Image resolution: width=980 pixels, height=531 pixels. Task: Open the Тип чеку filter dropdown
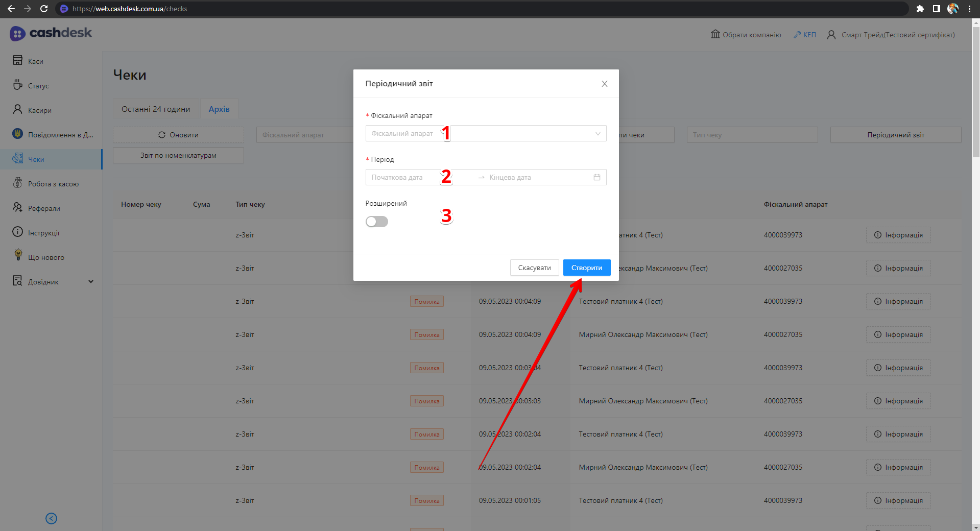[752, 135]
